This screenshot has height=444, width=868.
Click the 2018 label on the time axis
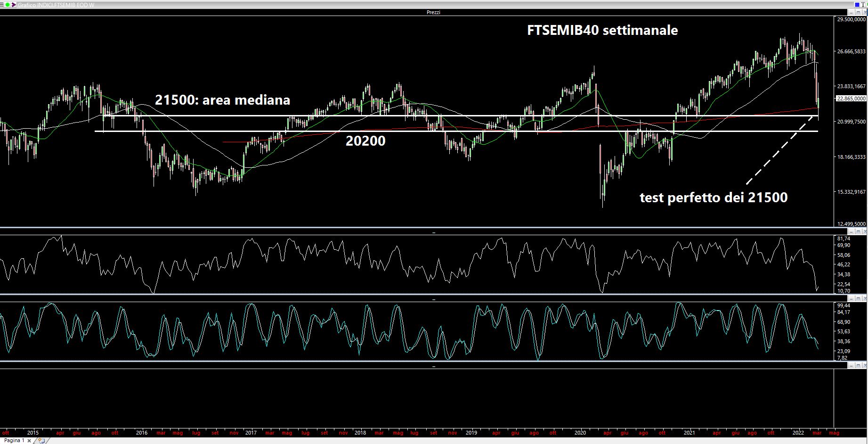(360, 432)
